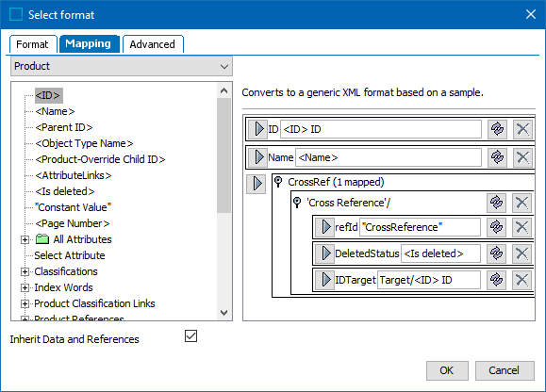This screenshot has width=546, height=392.
Task: Delete the DeletedStatus mapping via X icon
Action: [x=521, y=253]
